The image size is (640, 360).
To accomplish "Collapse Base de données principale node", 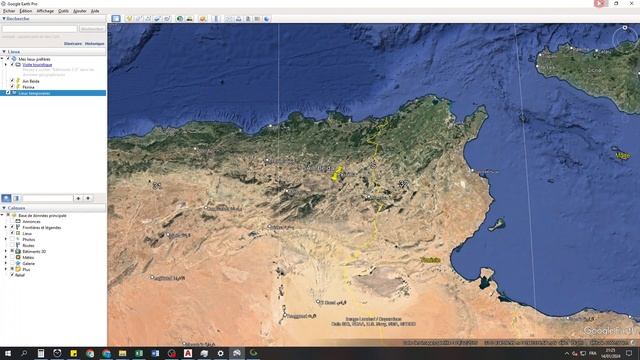I will (x=2, y=215).
